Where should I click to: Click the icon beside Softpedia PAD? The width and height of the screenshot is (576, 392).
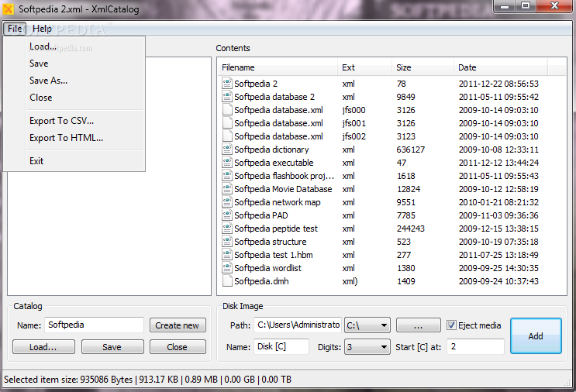227,215
